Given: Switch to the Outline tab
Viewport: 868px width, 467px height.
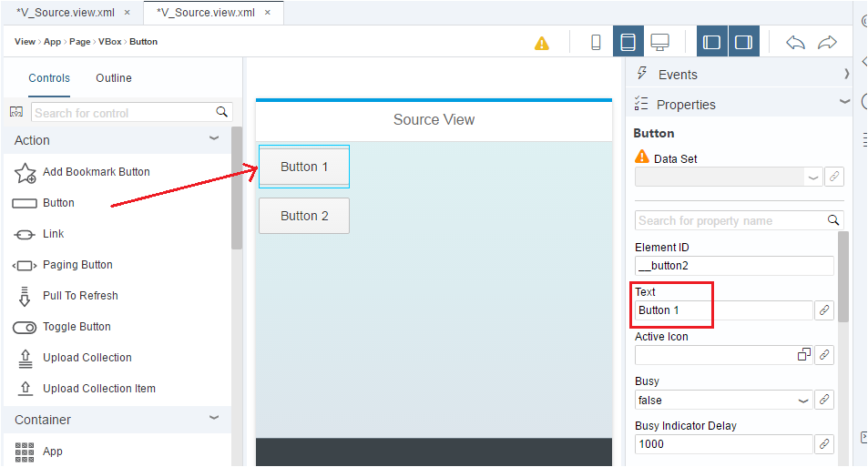Looking at the screenshot, I should (x=114, y=78).
